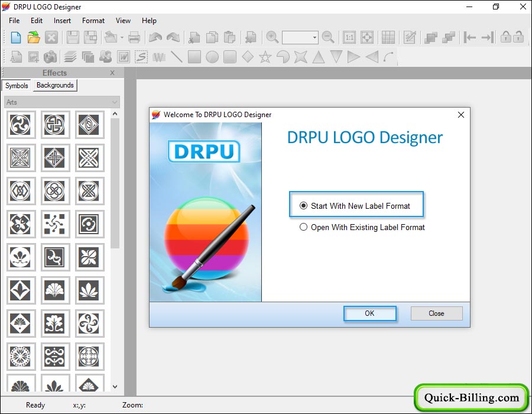Click the Zoom Out magnifier icon

(327, 37)
